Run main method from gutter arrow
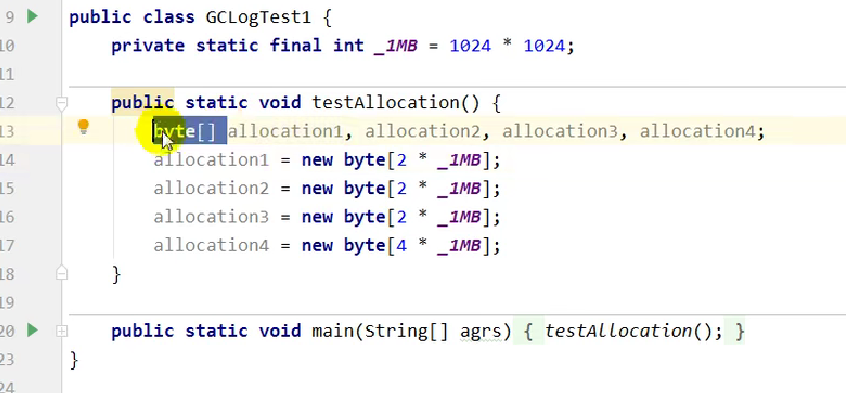Viewport: 846px width, 393px height. [x=32, y=330]
